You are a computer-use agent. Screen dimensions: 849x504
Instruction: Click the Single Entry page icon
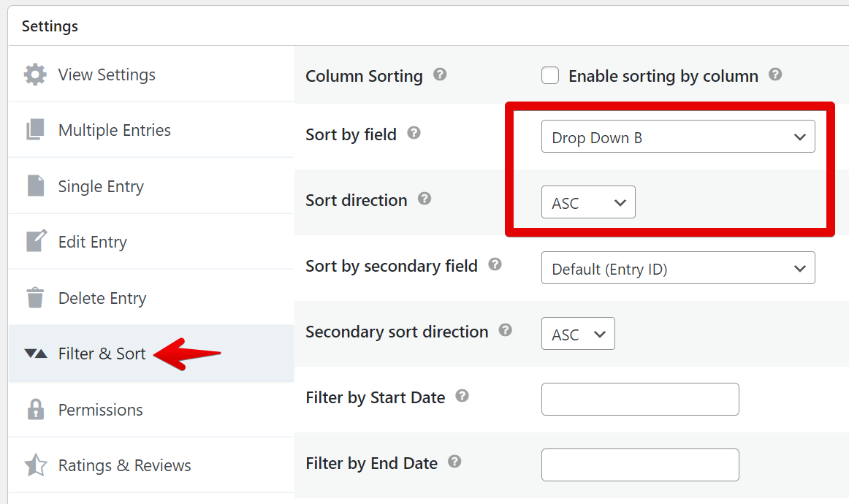coord(35,186)
